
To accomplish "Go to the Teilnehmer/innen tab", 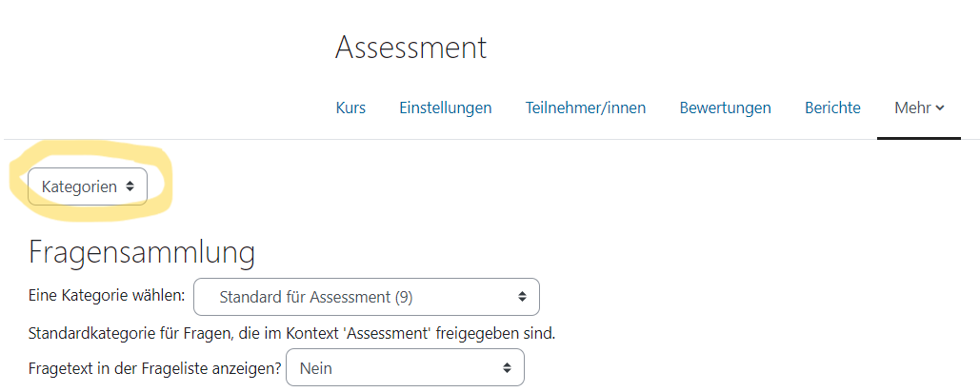I will click(586, 108).
